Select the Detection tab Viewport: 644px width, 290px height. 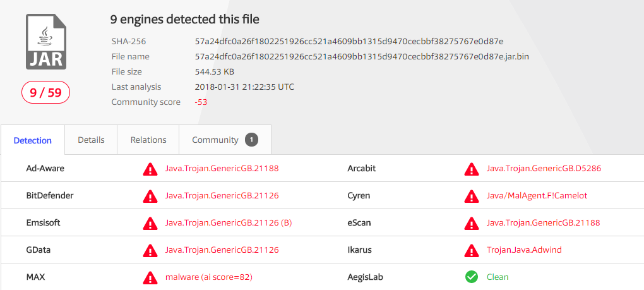[33, 140]
